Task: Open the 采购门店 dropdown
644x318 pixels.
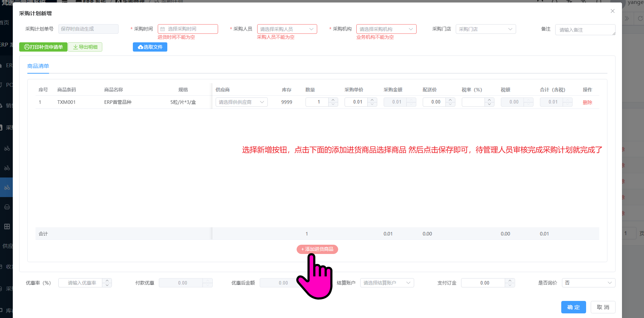Action: pyautogui.click(x=486, y=29)
